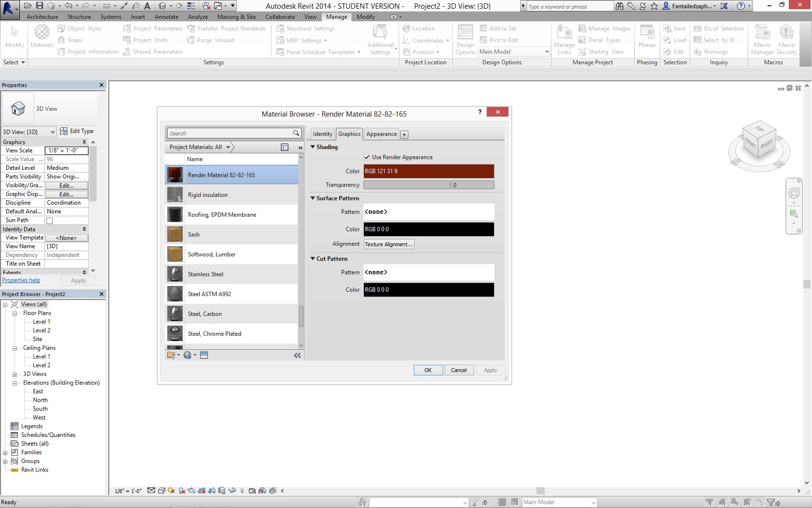Click the material library folder icon
The width and height of the screenshot is (812, 508).
tap(171, 355)
